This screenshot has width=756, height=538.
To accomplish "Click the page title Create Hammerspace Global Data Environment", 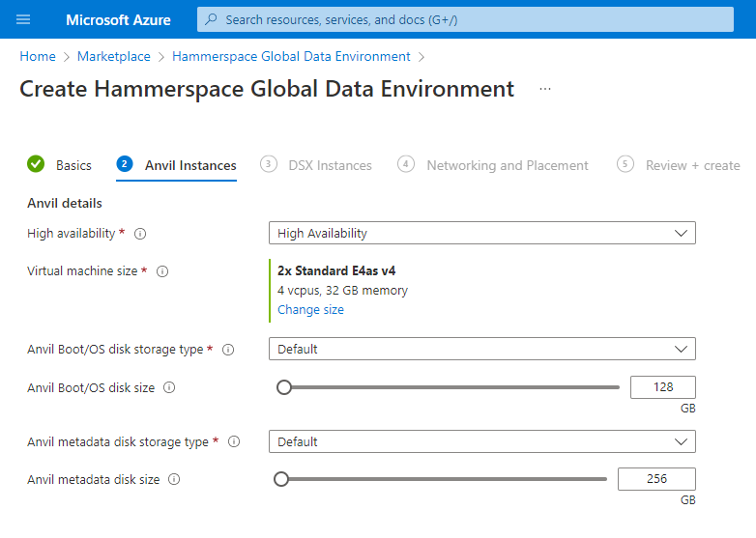I will [x=267, y=89].
